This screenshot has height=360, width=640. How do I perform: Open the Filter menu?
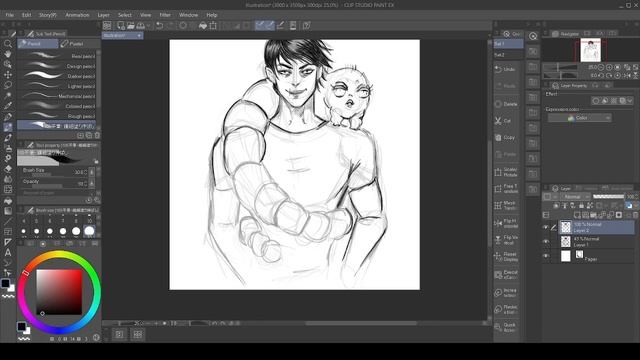pos(165,15)
